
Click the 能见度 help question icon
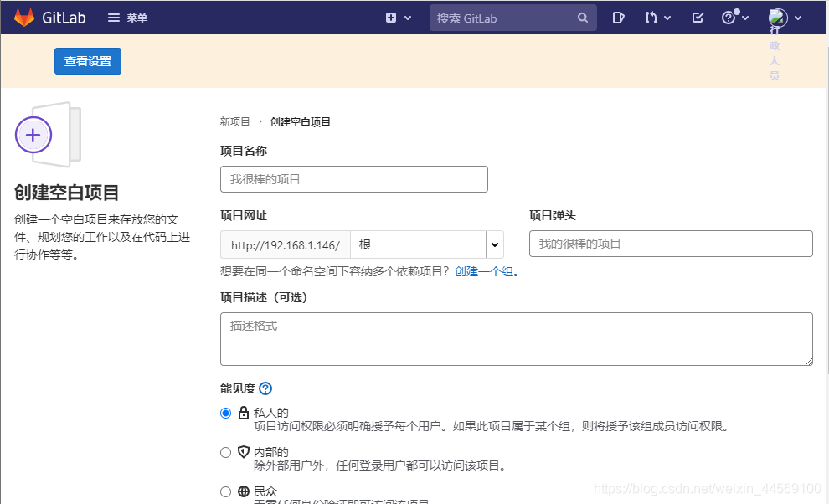(265, 388)
